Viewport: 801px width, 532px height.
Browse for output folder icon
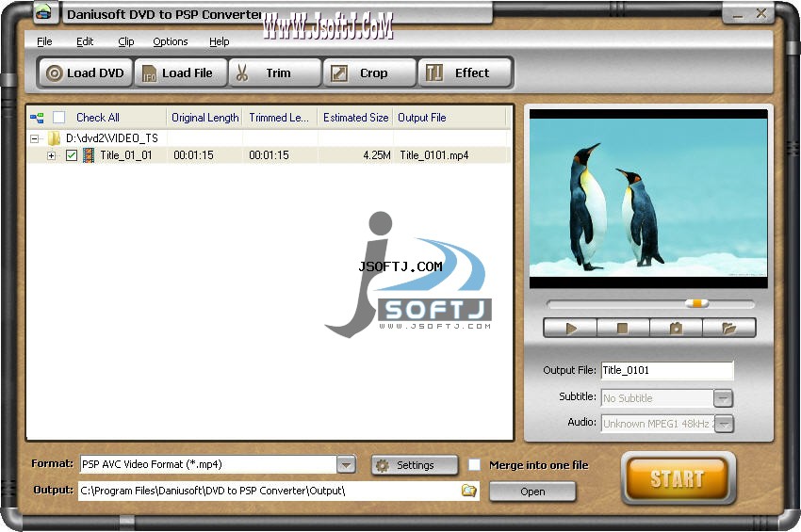pyautogui.click(x=468, y=491)
